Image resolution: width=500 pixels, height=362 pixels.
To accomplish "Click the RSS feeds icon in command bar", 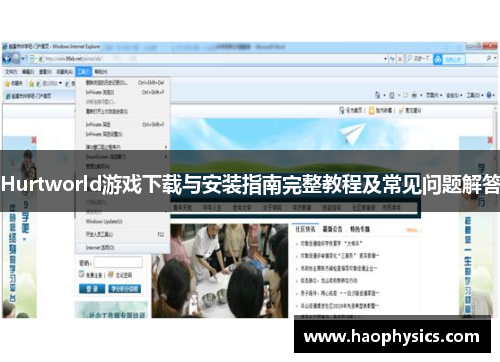I will pyautogui.click(x=392, y=95).
